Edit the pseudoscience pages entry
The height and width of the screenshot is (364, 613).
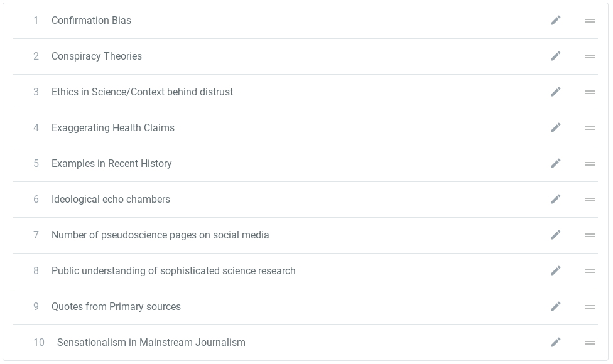tap(556, 235)
